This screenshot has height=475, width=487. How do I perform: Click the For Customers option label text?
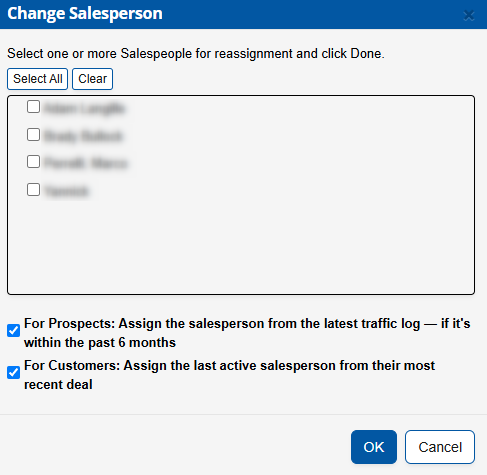coord(229,375)
